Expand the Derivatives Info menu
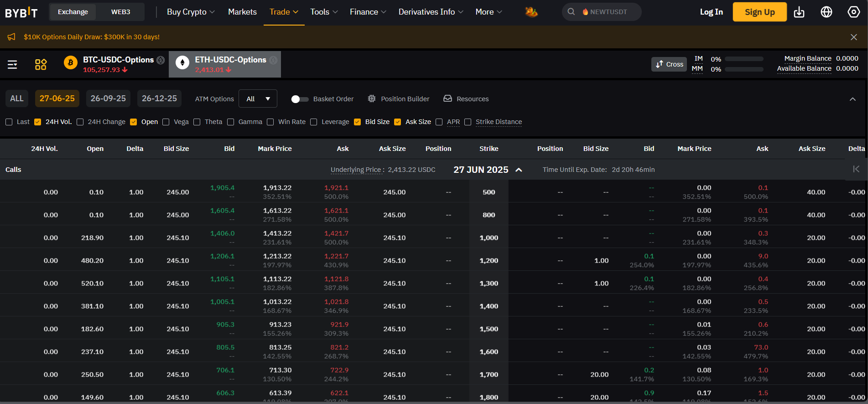The height and width of the screenshot is (404, 868). click(x=431, y=12)
